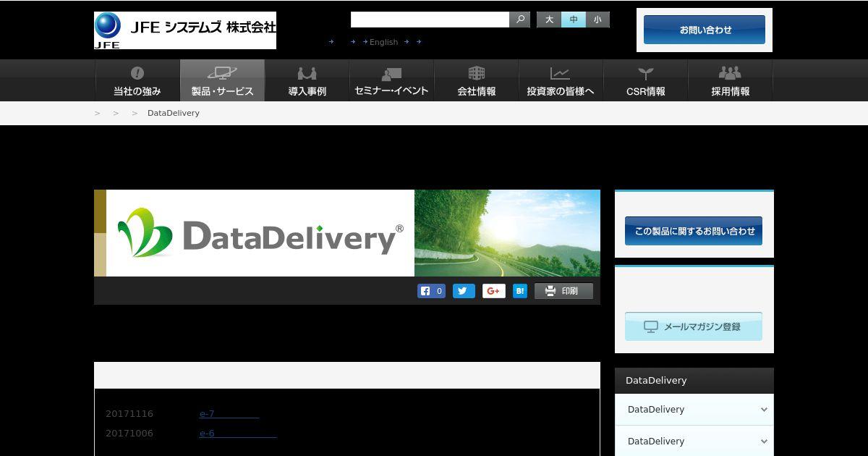Open the e-7 news link

coord(229,414)
